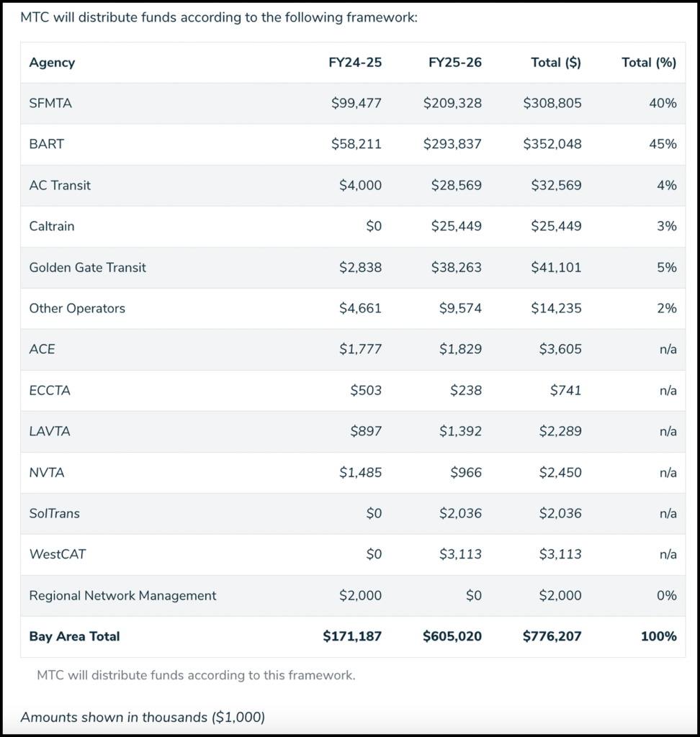
Task: Select the SFMTA row label
Action: [50, 103]
